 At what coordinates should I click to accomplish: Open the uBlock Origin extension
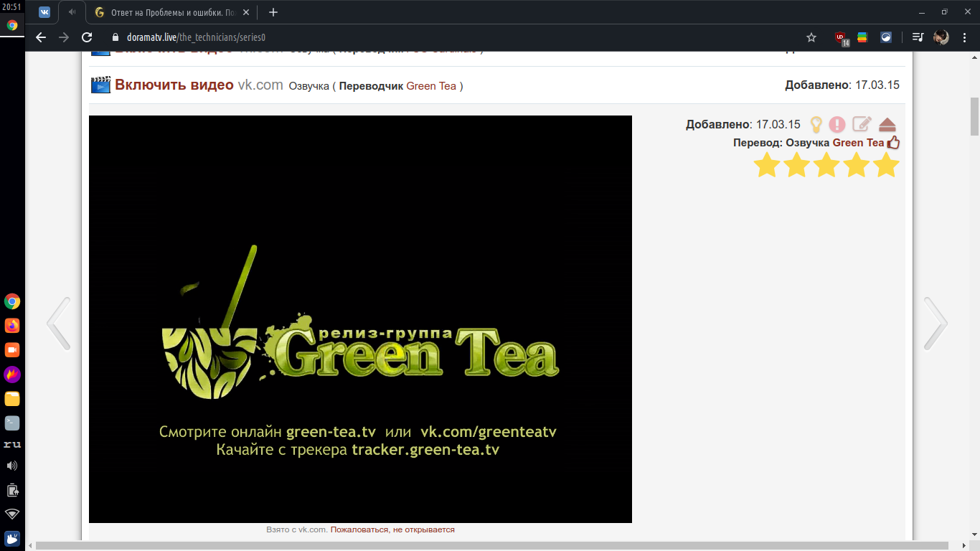point(841,38)
